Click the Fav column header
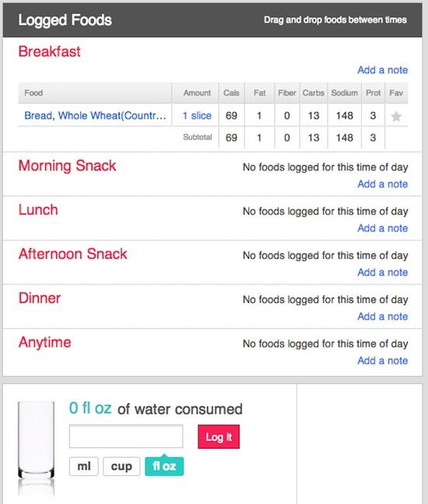428x504 pixels. pyautogui.click(x=396, y=93)
